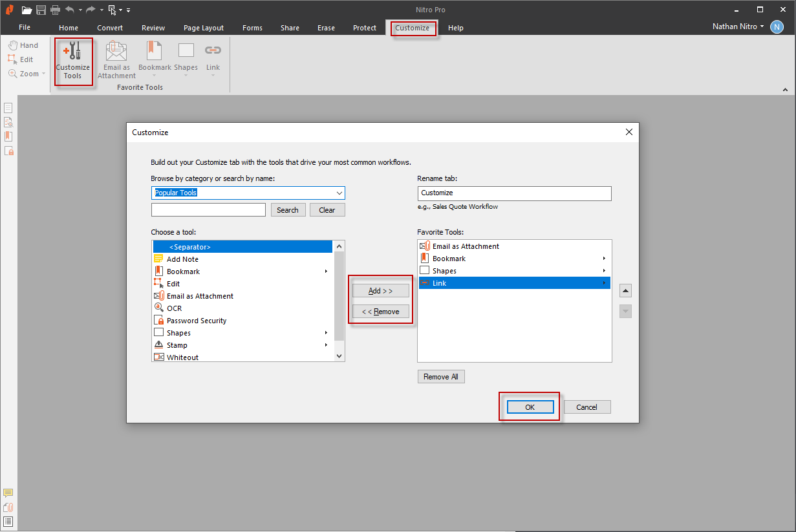Click the Undo icon
This screenshot has width=796, height=532.
[70, 10]
